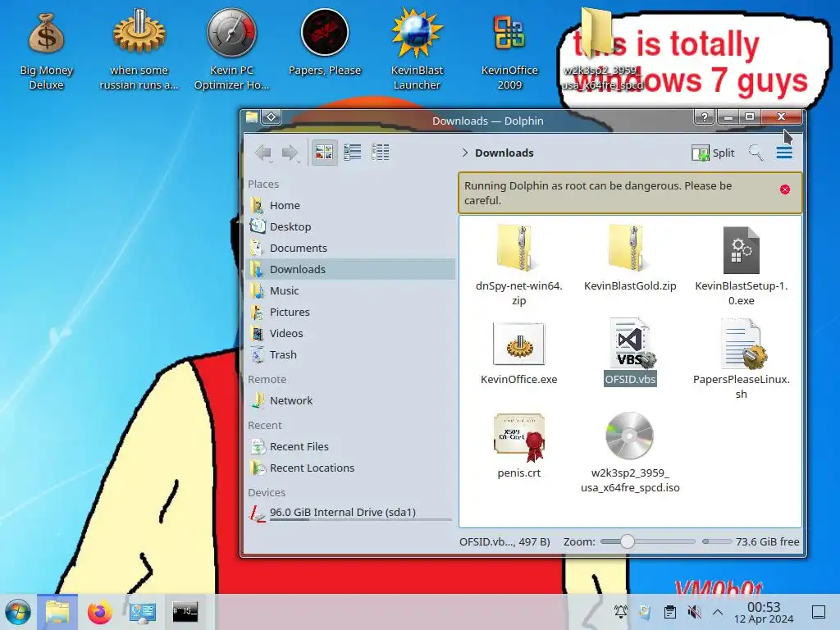
Task: Open Pictures in Places panel
Action: (352, 312)
